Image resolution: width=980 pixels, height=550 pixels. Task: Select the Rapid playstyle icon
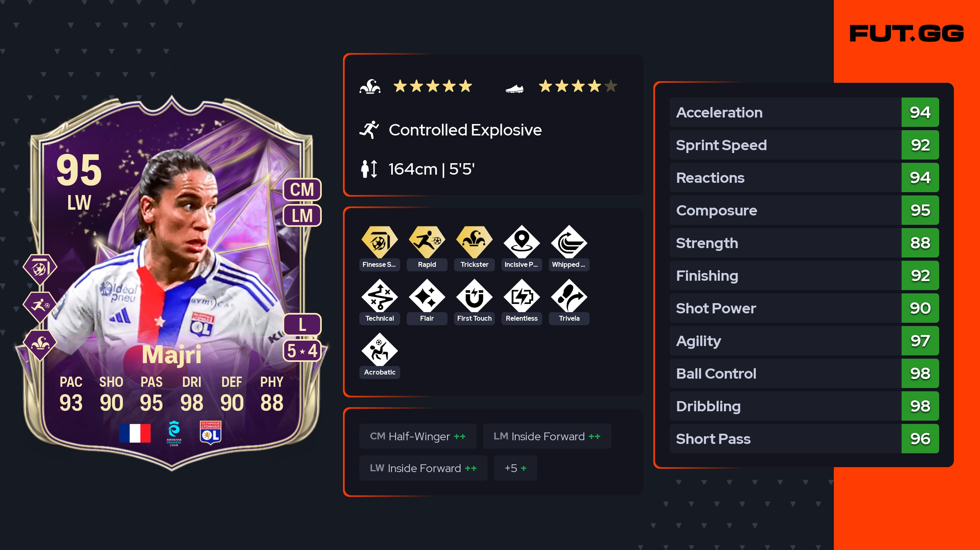pos(427,242)
